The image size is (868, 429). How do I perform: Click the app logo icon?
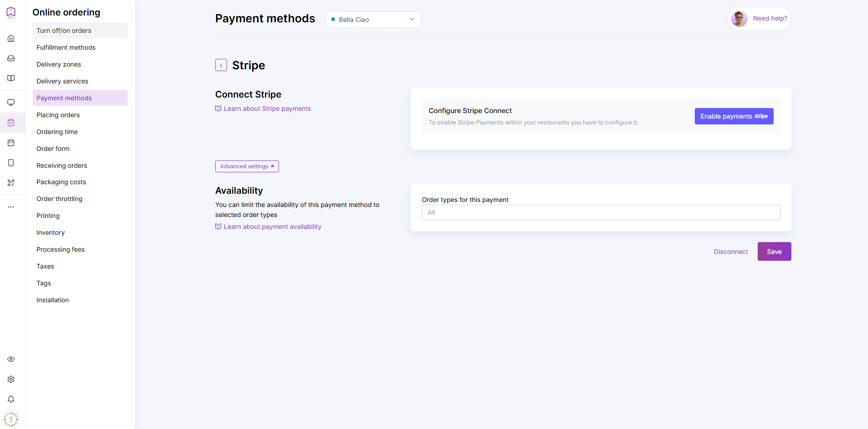(11, 13)
